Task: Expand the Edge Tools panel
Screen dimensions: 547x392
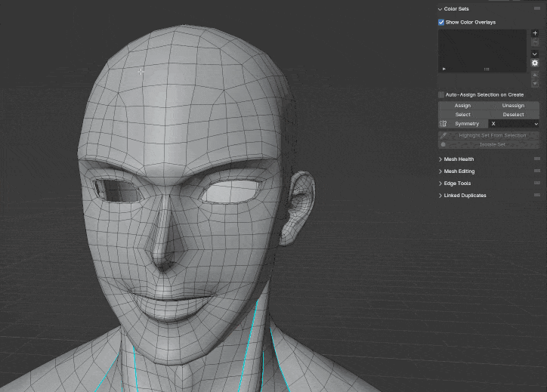Action: (x=457, y=183)
